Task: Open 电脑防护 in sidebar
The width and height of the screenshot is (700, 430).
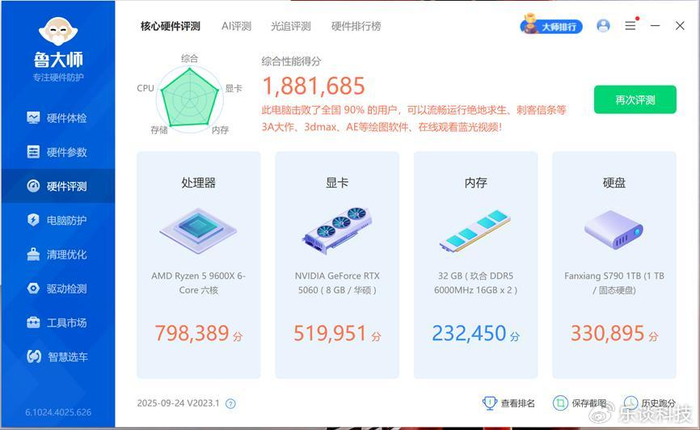Action: (x=57, y=220)
